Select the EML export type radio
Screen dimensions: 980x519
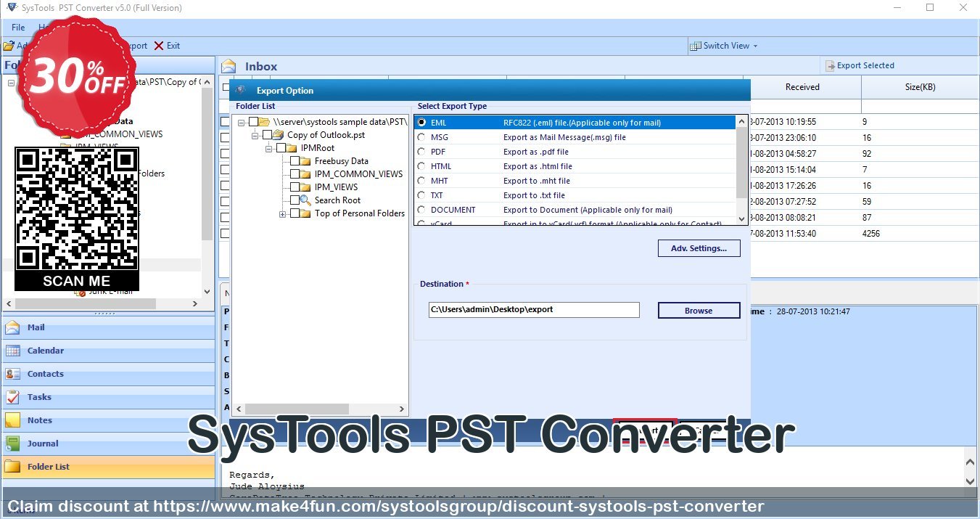(x=421, y=123)
